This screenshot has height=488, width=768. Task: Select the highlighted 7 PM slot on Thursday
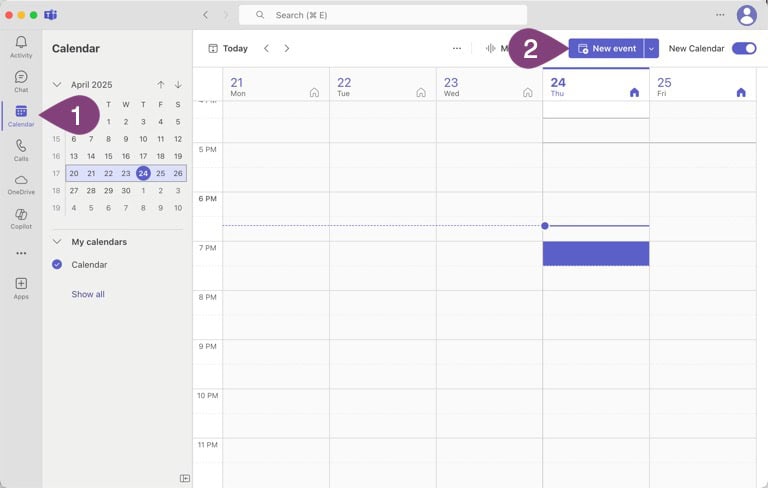pos(596,254)
